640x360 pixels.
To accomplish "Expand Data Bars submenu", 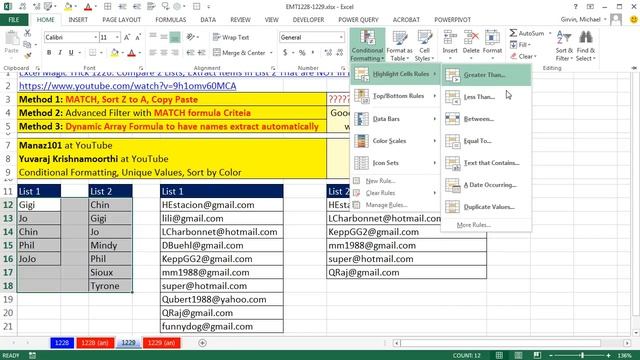I will click(395, 119).
